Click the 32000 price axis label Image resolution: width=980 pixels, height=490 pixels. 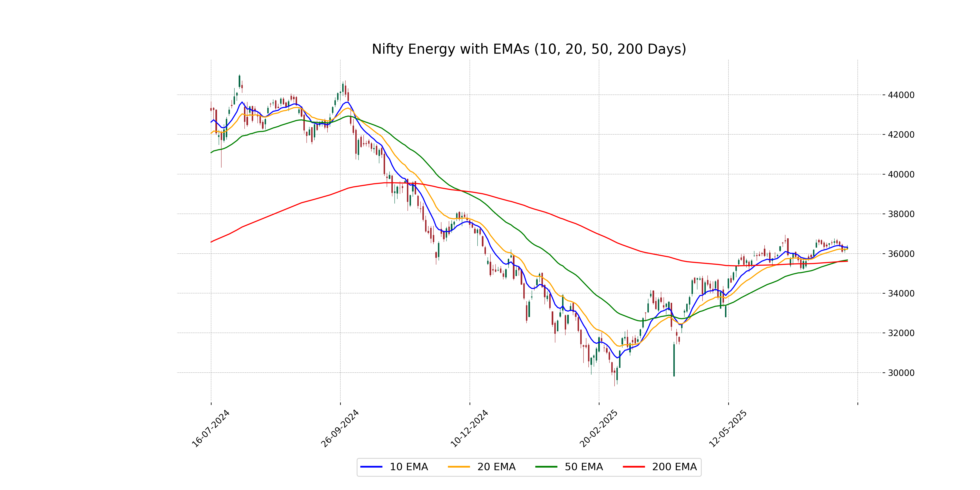901,333
